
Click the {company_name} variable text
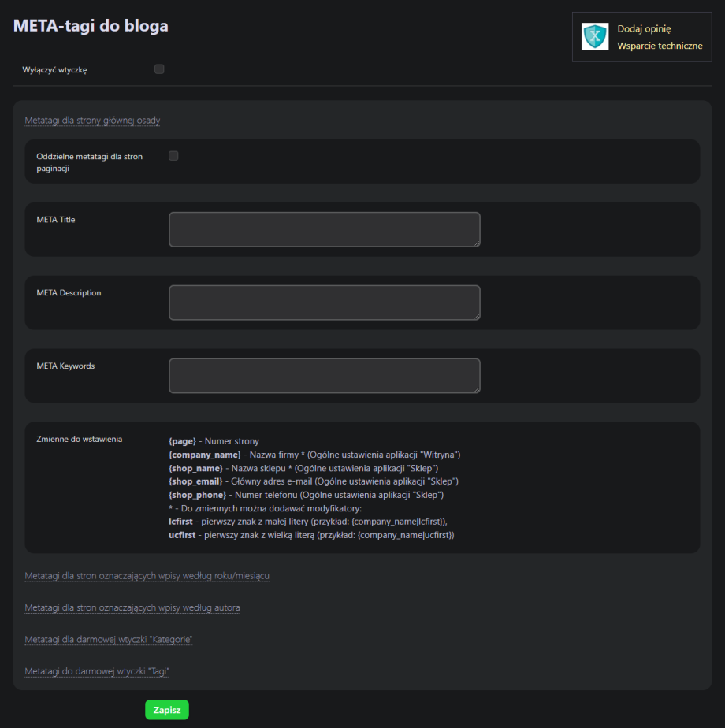click(x=205, y=455)
